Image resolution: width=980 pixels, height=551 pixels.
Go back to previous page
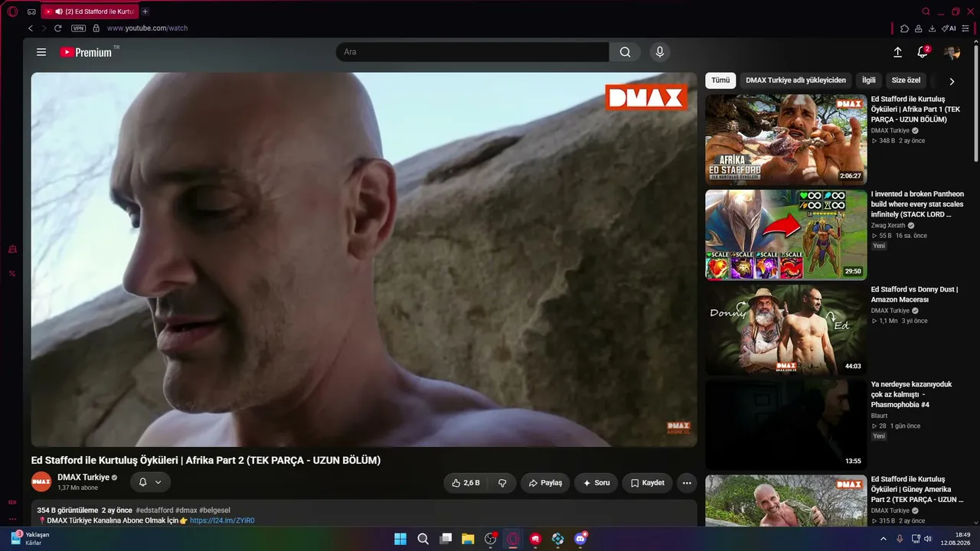pos(31,28)
